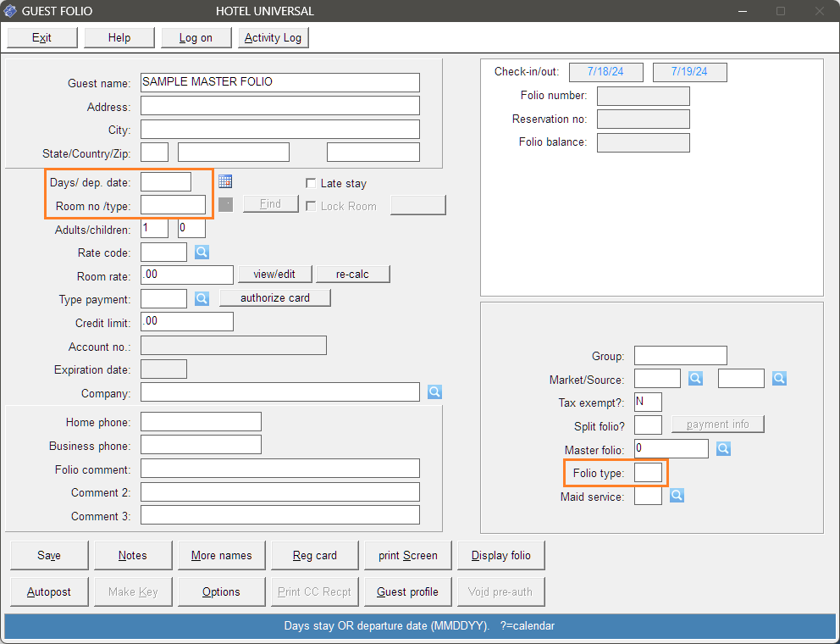Click the Folio type field
840x644 pixels.
click(x=649, y=473)
